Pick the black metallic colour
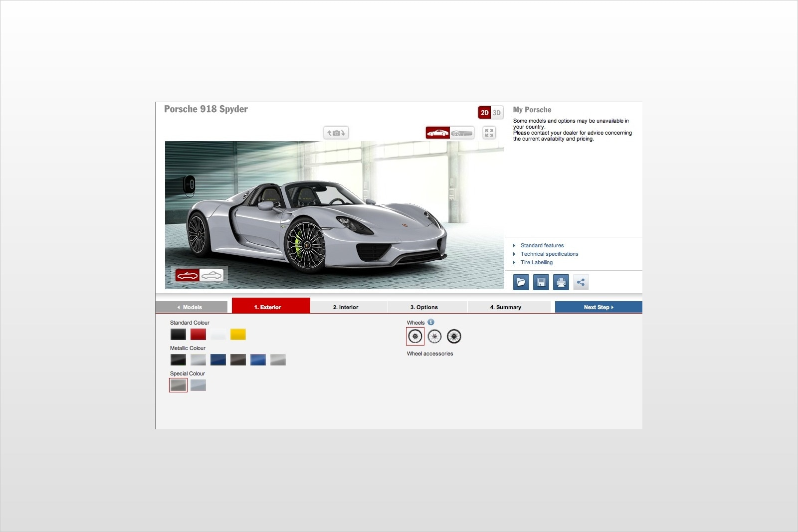 178,360
